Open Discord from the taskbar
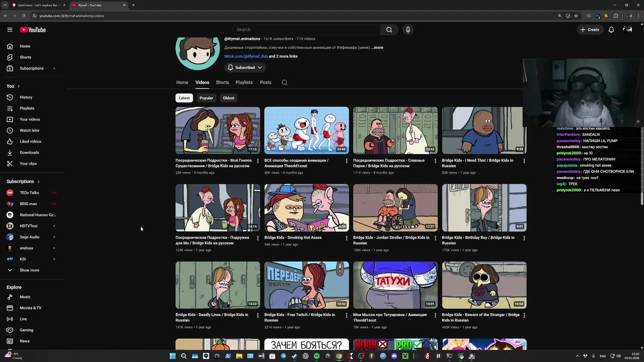The height and width of the screenshot is (362, 644). tap(394, 356)
